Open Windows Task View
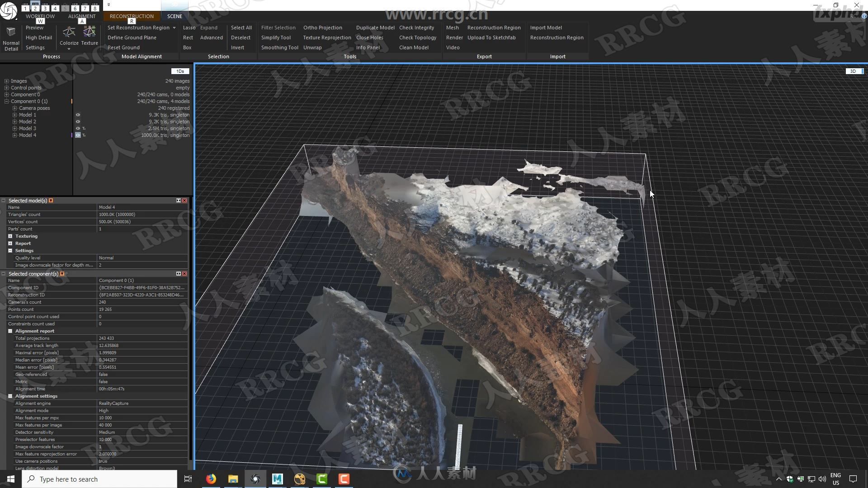 [x=188, y=479]
